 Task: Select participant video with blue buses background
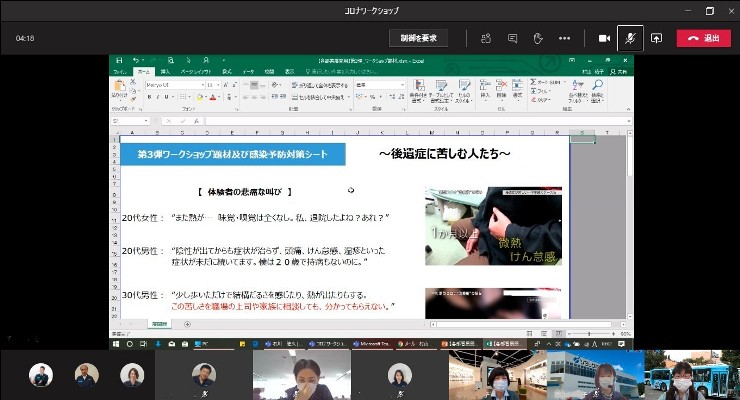point(692,375)
